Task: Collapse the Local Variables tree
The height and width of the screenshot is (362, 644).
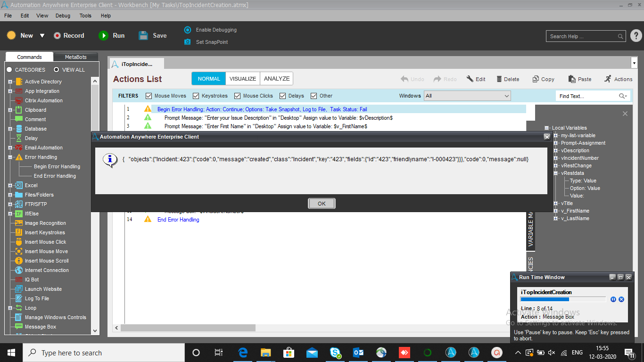Action: tap(547, 128)
